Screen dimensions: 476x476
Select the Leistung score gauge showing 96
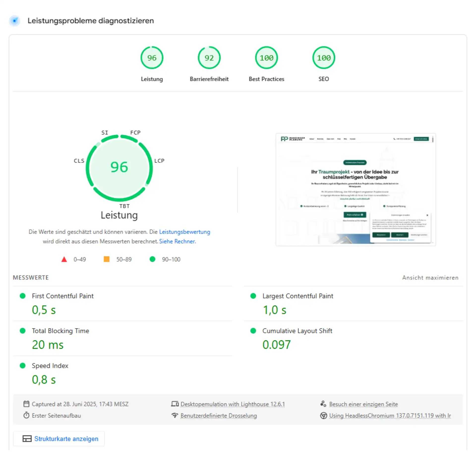pyautogui.click(x=152, y=58)
